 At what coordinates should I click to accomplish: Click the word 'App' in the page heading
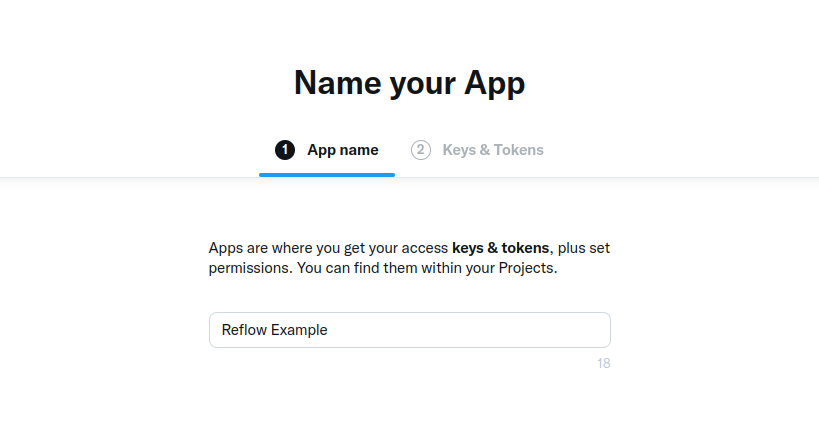494,84
